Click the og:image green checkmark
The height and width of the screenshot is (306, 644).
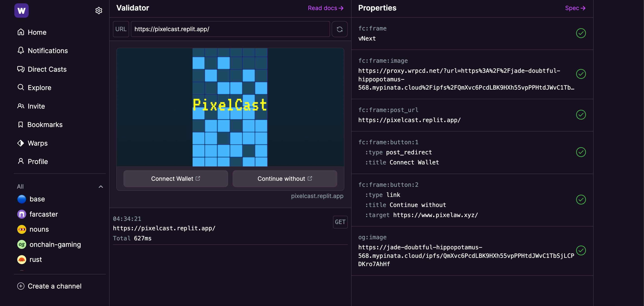[x=581, y=250]
